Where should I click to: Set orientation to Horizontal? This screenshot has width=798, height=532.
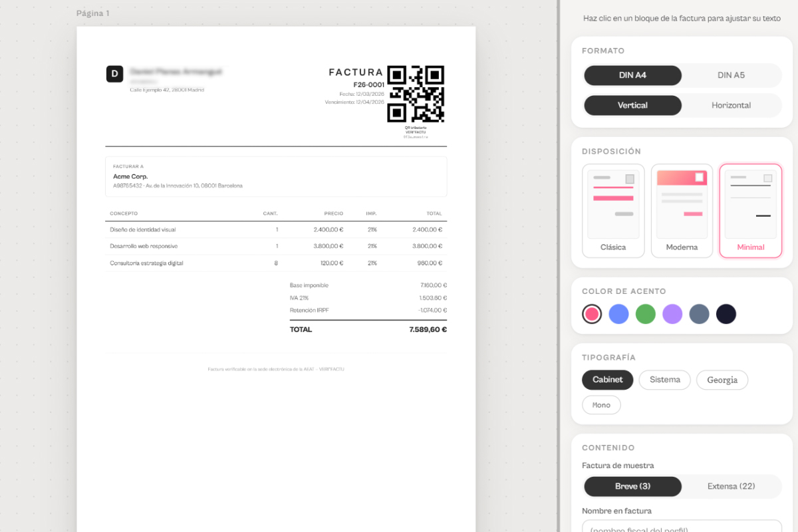click(x=731, y=105)
